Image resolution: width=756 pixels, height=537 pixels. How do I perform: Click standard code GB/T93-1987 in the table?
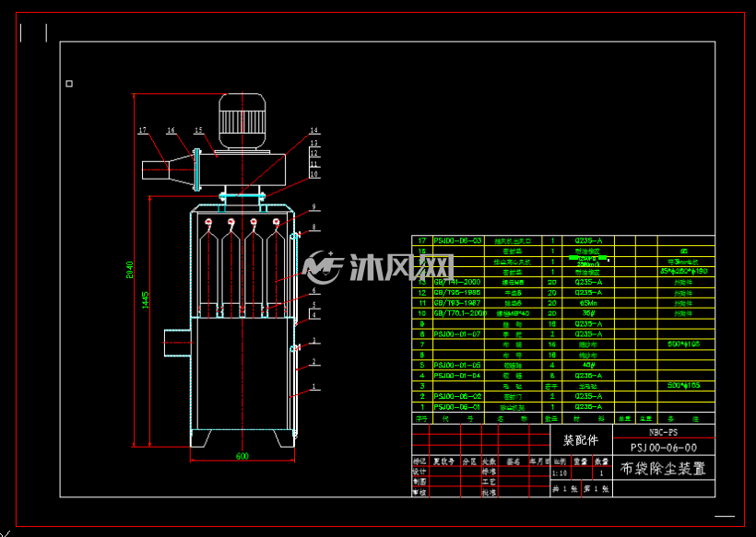(457, 303)
